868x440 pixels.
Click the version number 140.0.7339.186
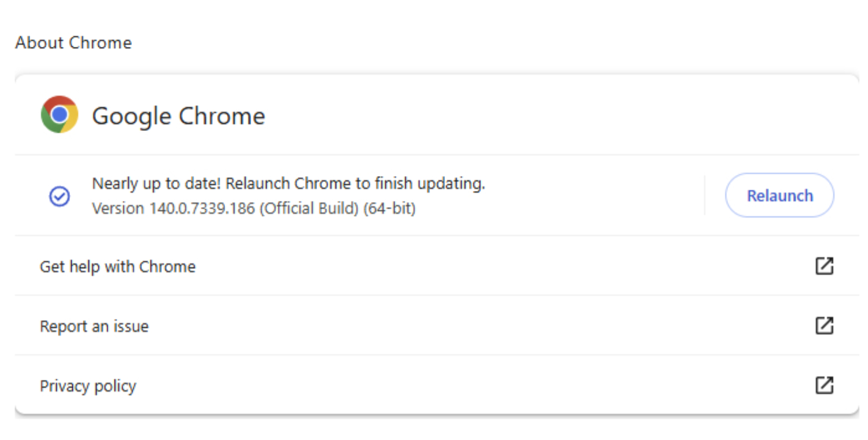point(202,208)
